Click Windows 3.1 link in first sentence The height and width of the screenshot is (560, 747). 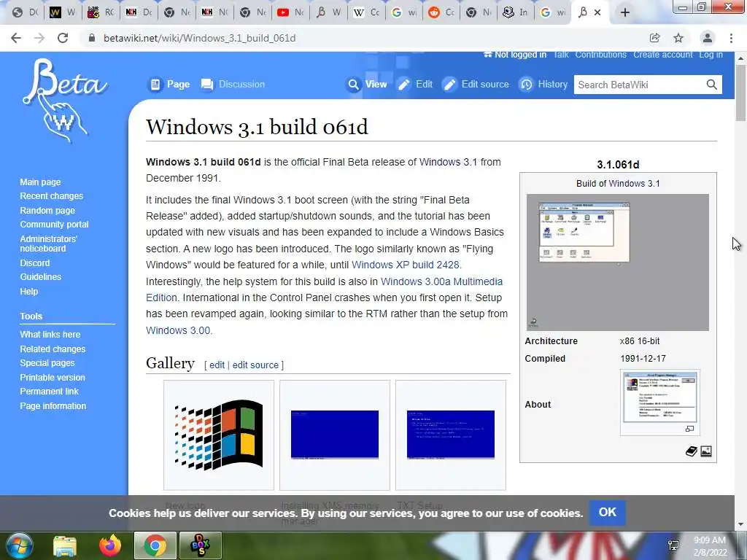tap(448, 162)
